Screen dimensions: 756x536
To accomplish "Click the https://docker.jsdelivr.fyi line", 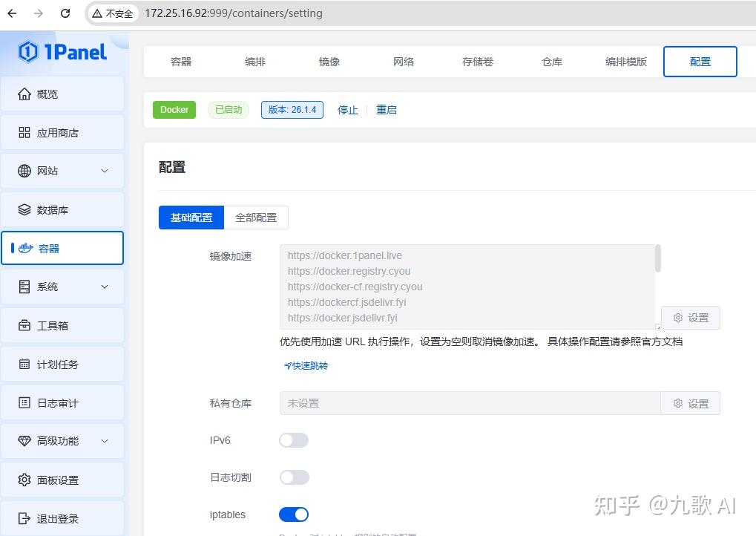I will (x=342, y=318).
